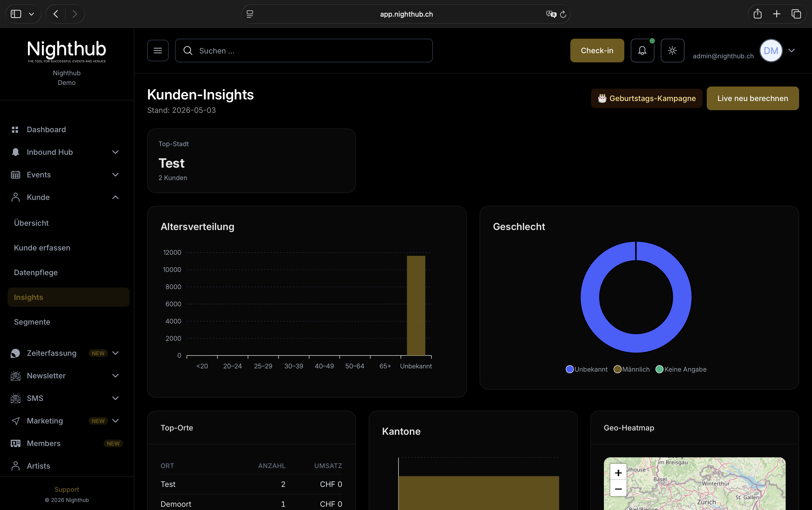The image size is (812, 510).
Task: Click the Inbound Hub bell icon
Action: (x=16, y=152)
